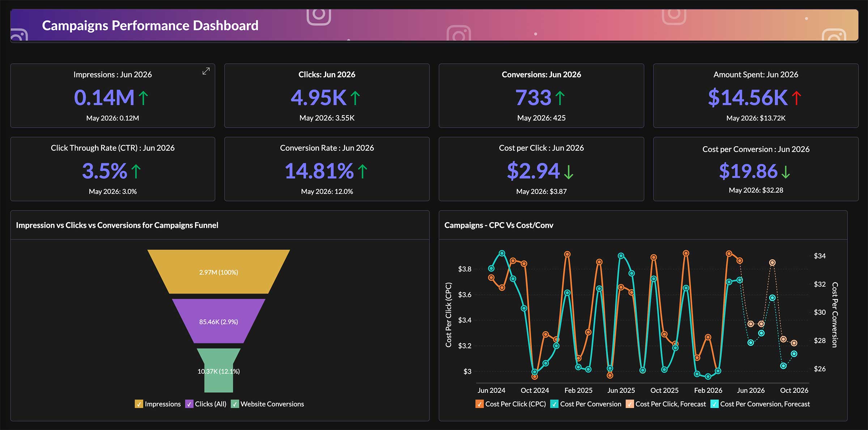Viewport: 868px width, 430px height.
Task: Toggle the Cost Per Conversion legend checkbox
Action: point(554,404)
